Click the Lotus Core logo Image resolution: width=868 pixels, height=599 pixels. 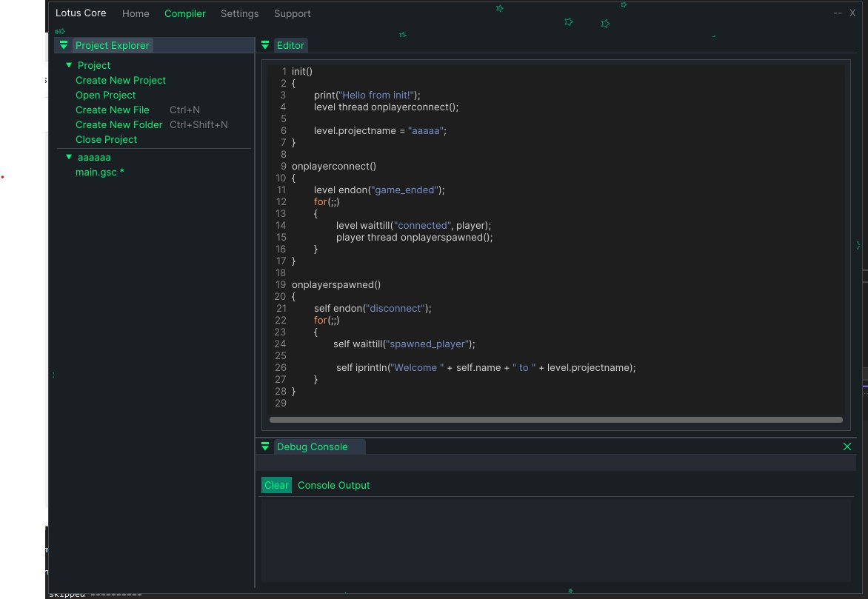pyautogui.click(x=81, y=13)
